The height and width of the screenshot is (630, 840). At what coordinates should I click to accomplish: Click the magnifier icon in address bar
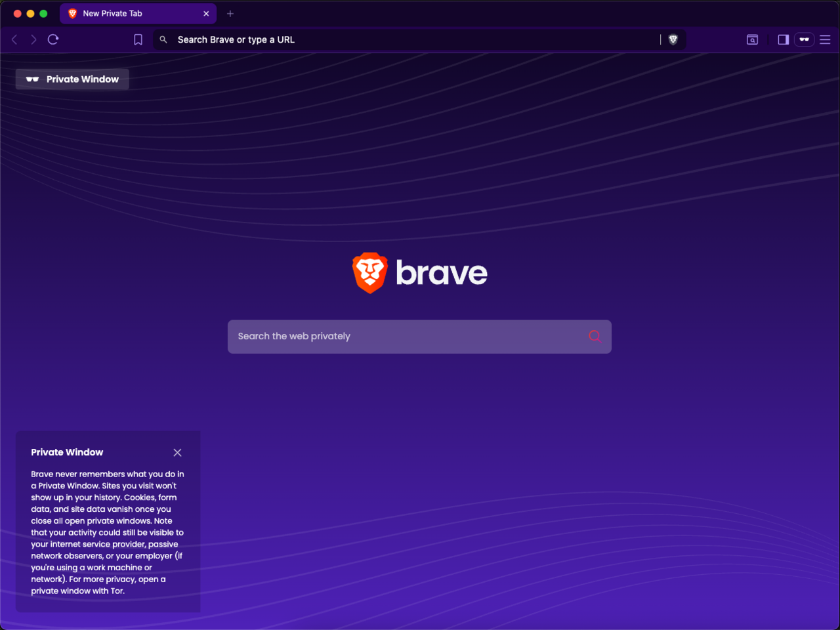[x=163, y=39]
